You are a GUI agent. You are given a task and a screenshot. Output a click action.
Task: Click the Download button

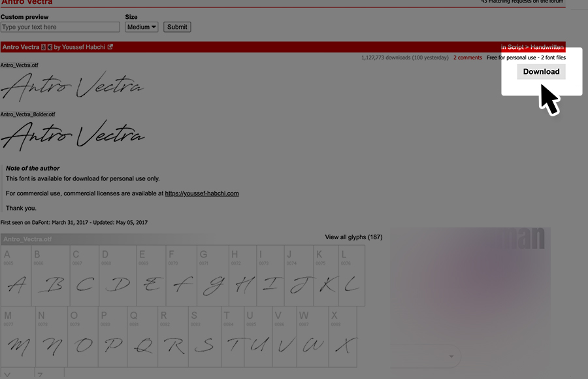(541, 71)
